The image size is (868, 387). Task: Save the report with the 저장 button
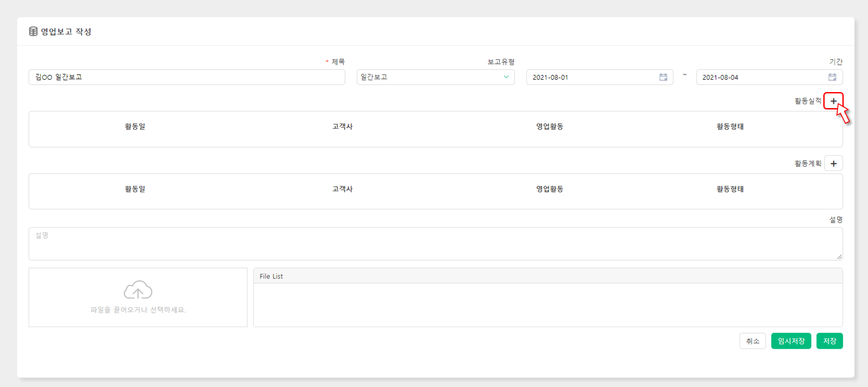829,341
